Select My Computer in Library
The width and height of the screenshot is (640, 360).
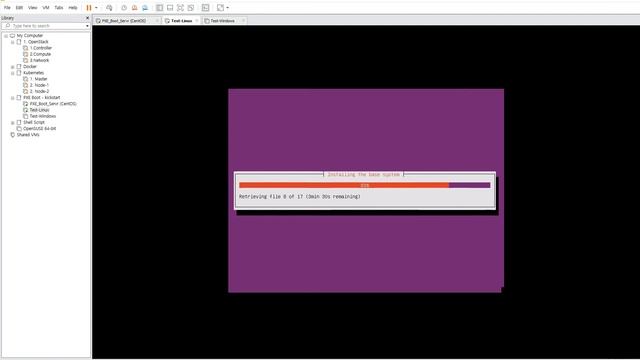30,36
